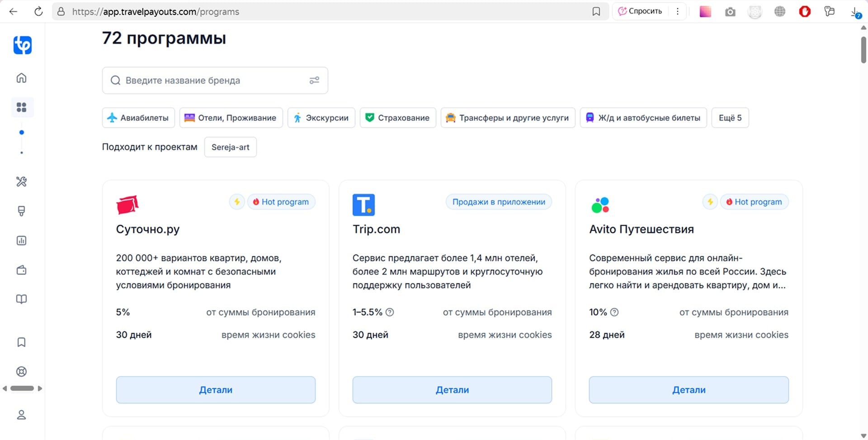Open Детали for Avito Путешествия
Image resolution: width=868 pixels, height=440 pixels.
tap(689, 390)
